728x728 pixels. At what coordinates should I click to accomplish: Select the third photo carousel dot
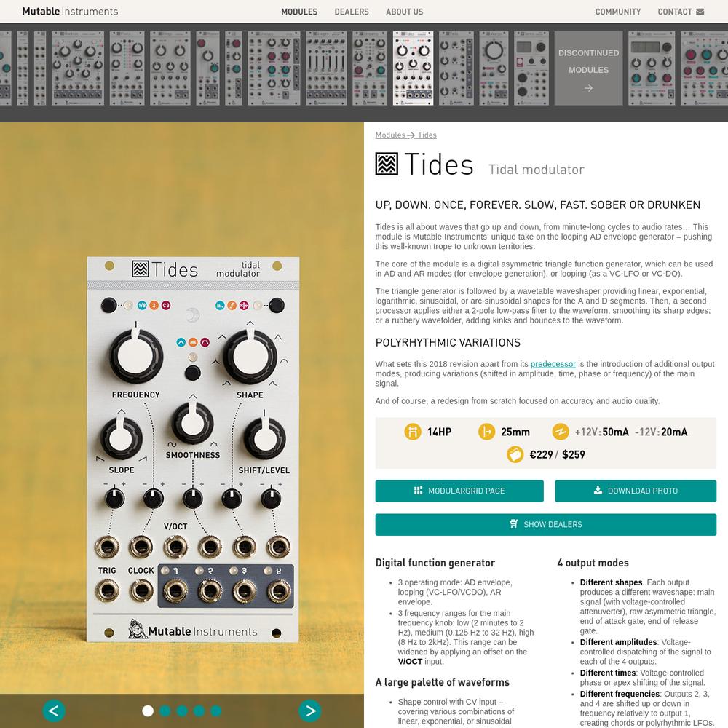click(182, 711)
